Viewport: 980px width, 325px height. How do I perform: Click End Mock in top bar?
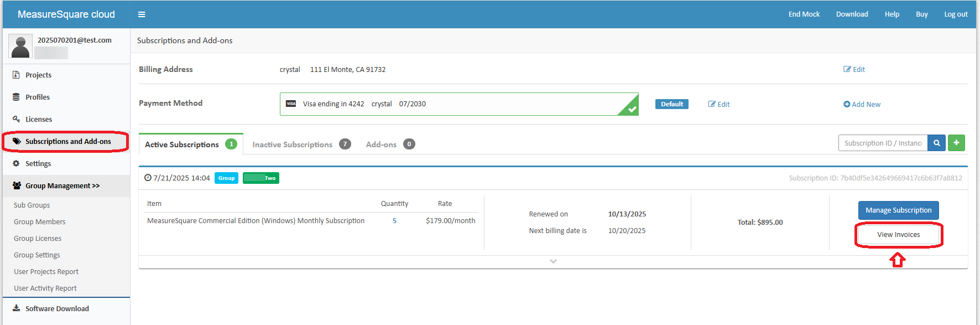804,14
